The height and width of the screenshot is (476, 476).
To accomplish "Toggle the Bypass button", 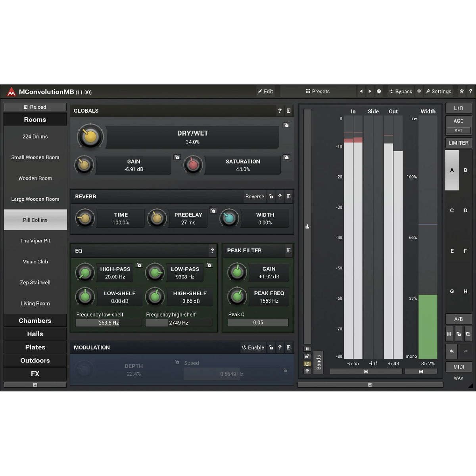I will pos(401,91).
